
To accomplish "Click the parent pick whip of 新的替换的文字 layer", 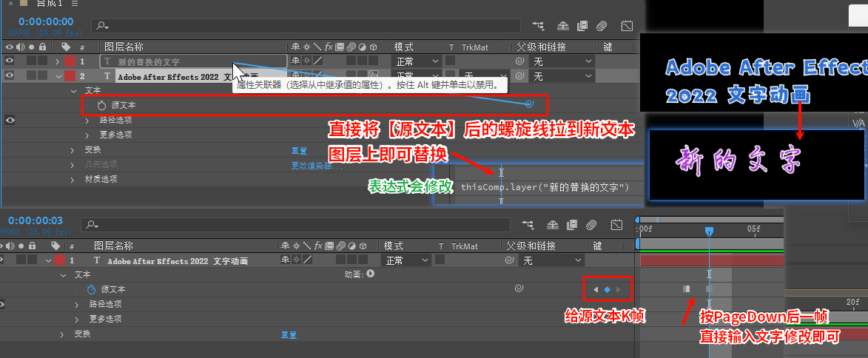I will tap(519, 61).
